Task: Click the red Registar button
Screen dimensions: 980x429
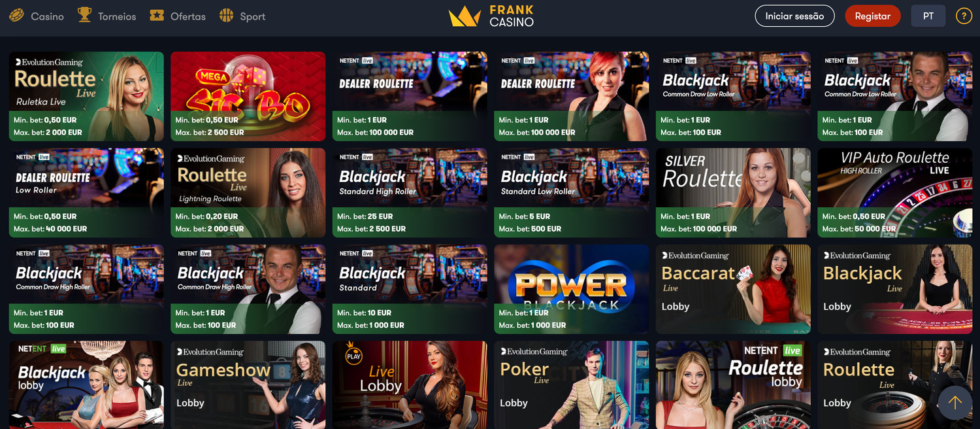Action: (x=873, y=16)
